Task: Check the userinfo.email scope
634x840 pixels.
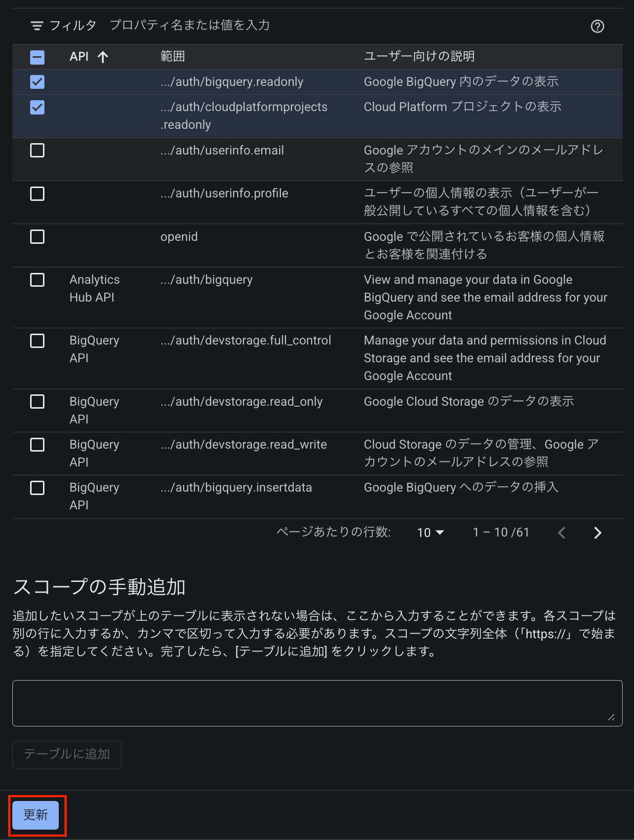Action: click(x=38, y=151)
